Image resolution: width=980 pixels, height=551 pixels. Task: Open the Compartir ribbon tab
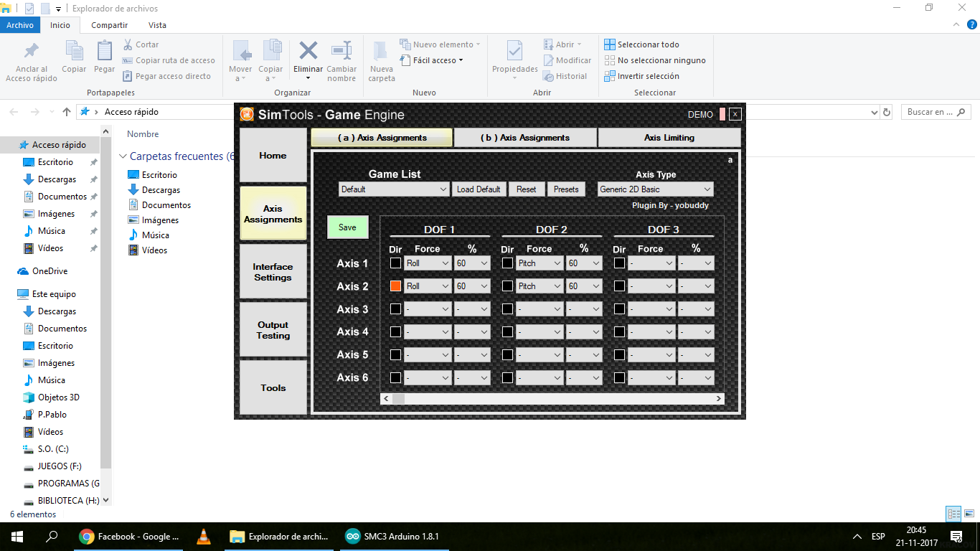click(x=110, y=25)
